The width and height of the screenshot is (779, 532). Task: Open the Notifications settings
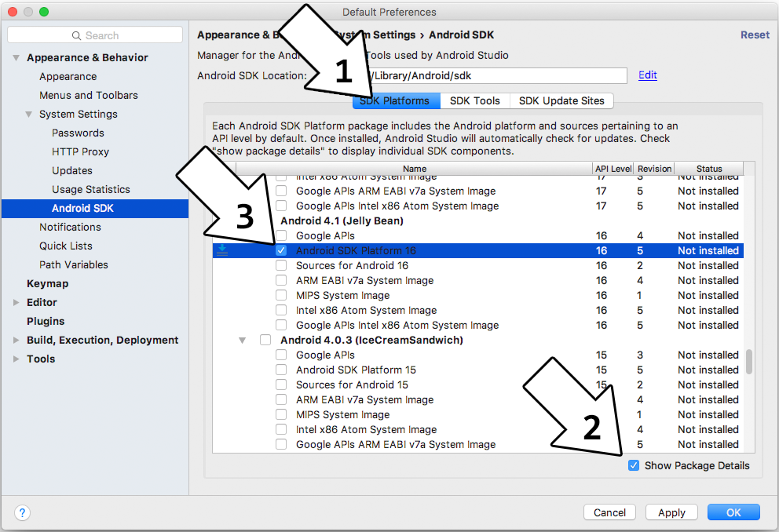(70, 228)
